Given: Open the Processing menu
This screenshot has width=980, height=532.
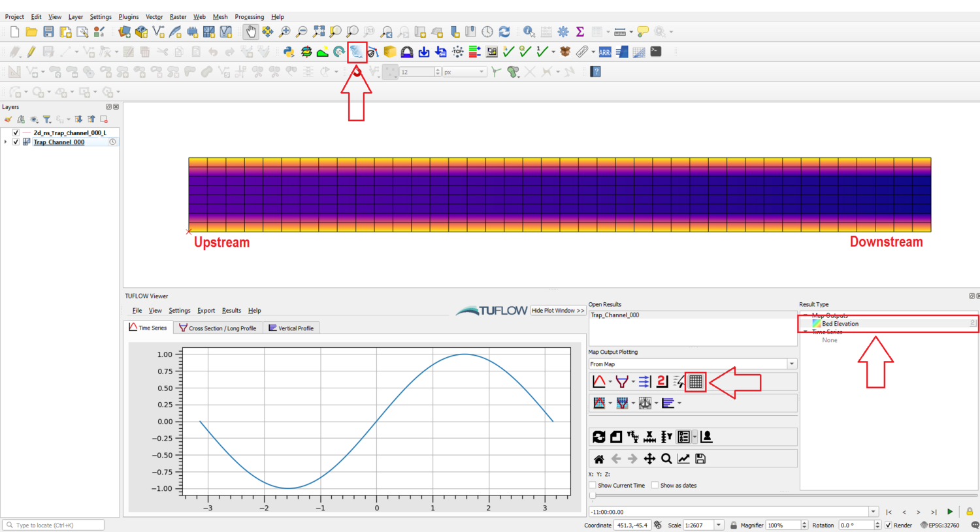Looking at the screenshot, I should coord(249,16).
